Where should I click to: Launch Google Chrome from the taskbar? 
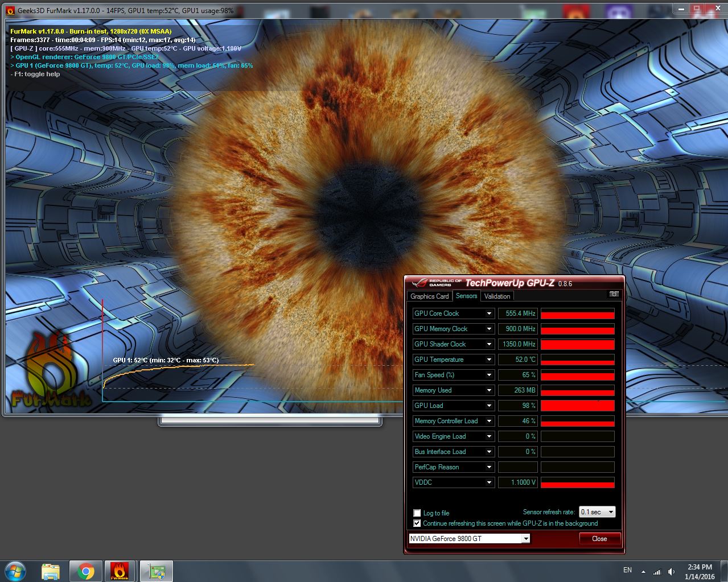(x=86, y=571)
